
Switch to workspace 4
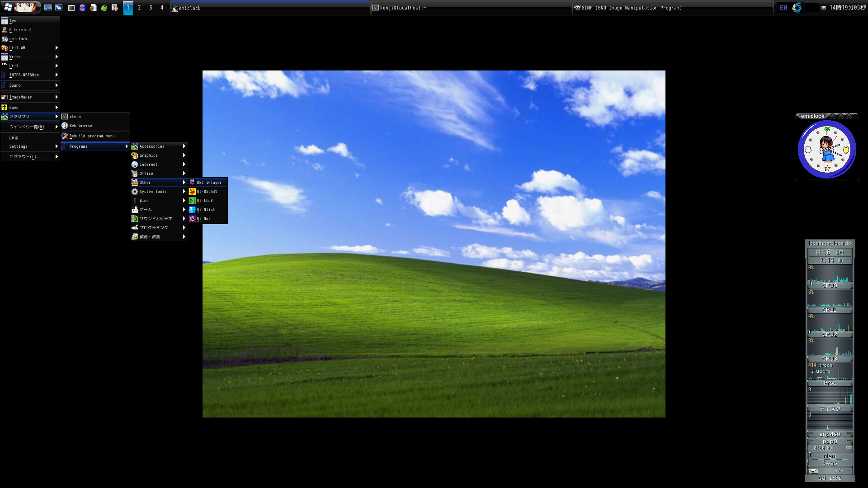(x=162, y=8)
